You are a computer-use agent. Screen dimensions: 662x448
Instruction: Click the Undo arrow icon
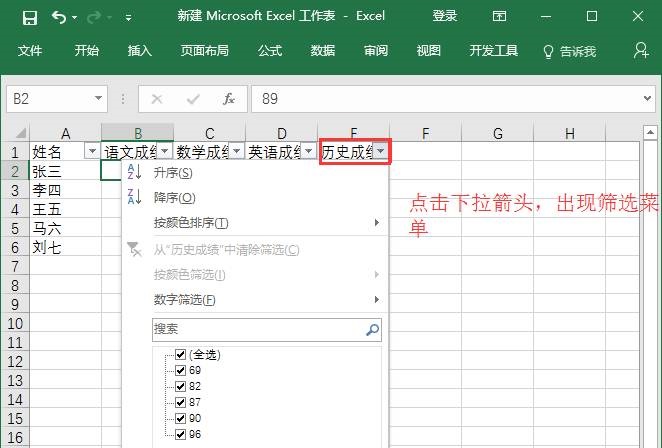(x=59, y=17)
